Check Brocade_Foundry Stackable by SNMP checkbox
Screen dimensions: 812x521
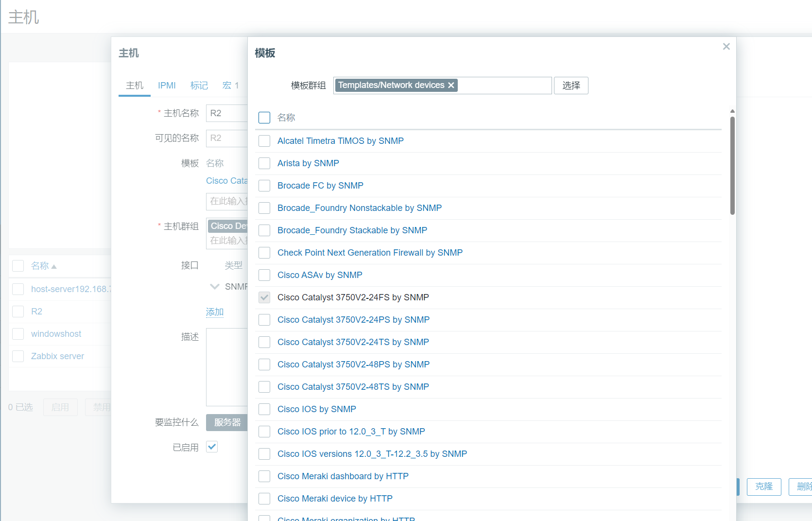pos(264,230)
